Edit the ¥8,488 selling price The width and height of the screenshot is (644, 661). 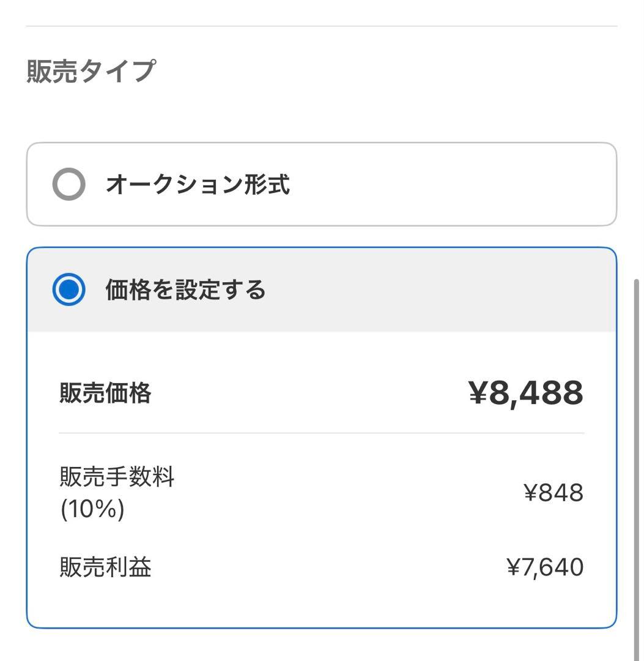click(526, 393)
